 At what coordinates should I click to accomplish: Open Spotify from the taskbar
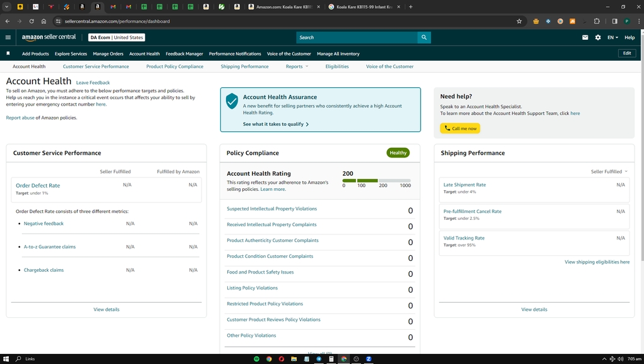(x=257, y=359)
